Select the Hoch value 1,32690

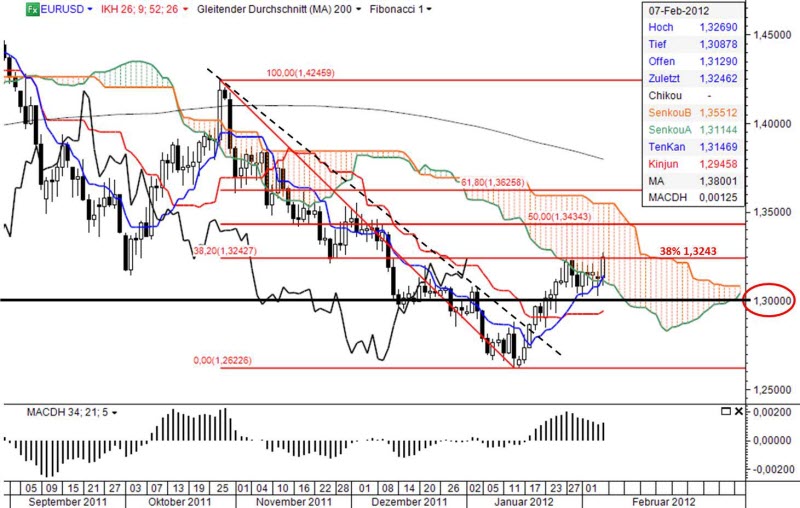(x=718, y=28)
